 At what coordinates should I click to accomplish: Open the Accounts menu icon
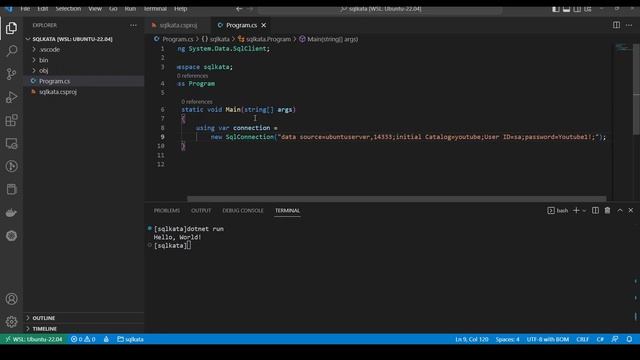[11, 299]
